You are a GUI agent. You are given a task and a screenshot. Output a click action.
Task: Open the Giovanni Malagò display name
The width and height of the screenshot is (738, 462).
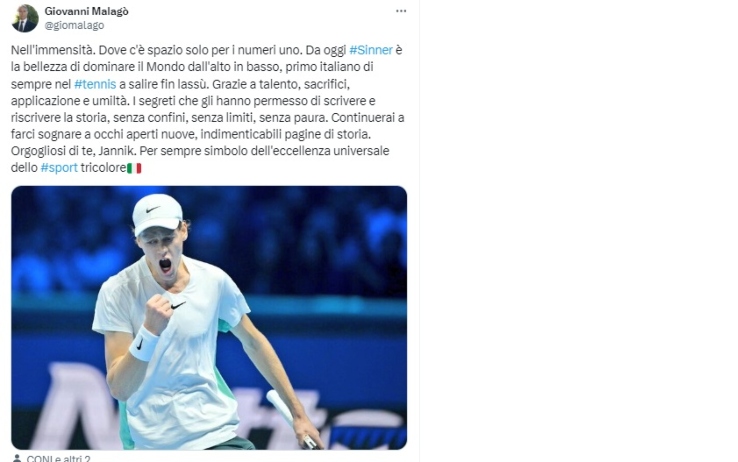[87, 11]
